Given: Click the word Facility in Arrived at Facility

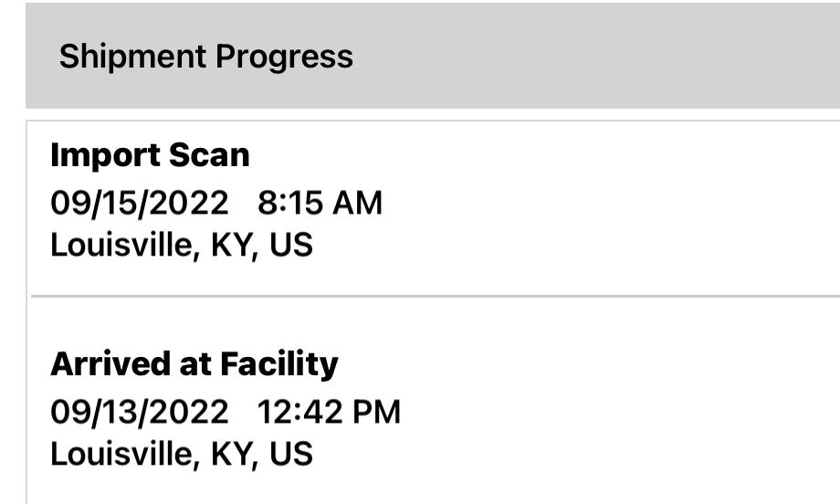Looking at the screenshot, I should point(278,364).
